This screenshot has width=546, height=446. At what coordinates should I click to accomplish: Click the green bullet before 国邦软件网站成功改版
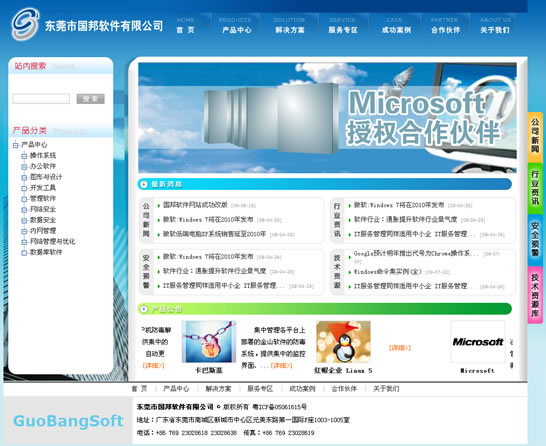(x=159, y=205)
